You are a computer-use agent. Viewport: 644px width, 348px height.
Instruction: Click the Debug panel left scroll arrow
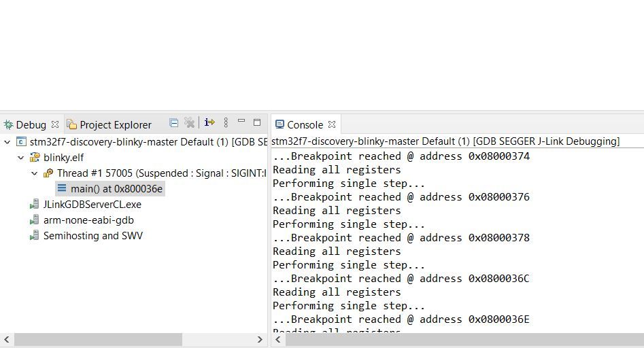(x=7, y=339)
